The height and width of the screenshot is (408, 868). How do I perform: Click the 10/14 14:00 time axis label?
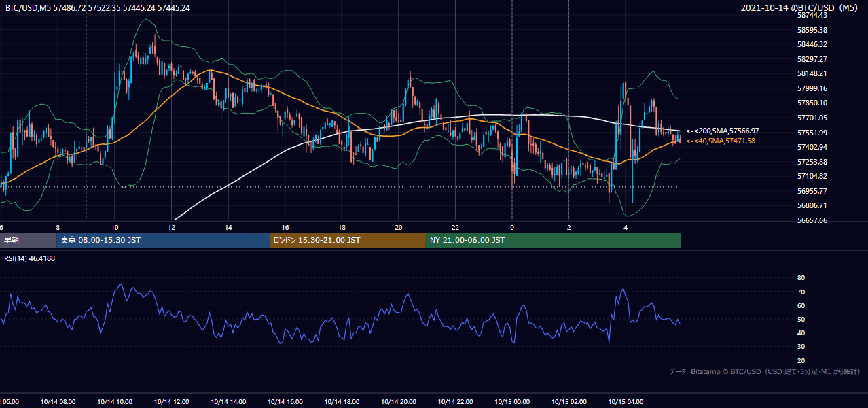tap(229, 402)
